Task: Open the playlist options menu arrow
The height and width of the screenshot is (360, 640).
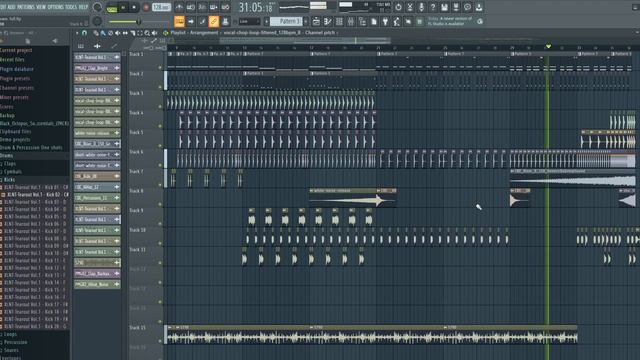Action: pos(77,33)
